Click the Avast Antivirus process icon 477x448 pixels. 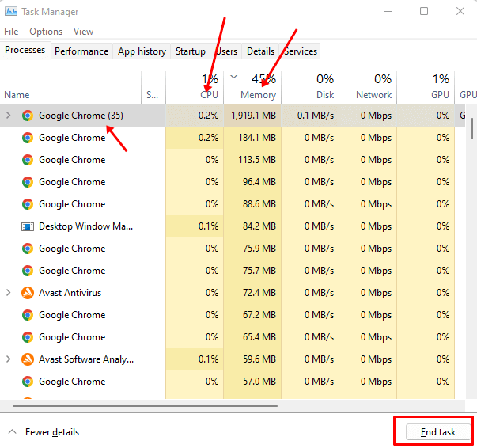point(28,293)
